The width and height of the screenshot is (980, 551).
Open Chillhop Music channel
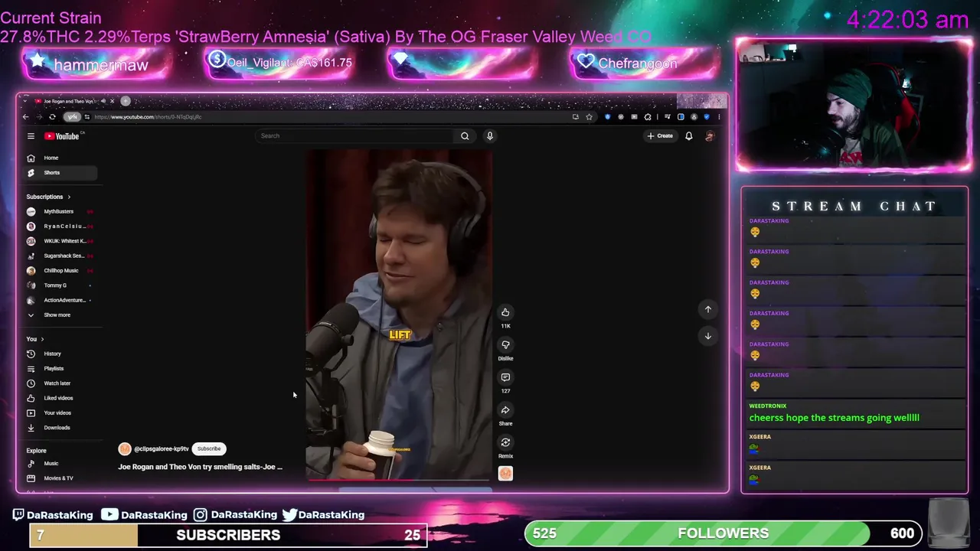click(x=61, y=270)
